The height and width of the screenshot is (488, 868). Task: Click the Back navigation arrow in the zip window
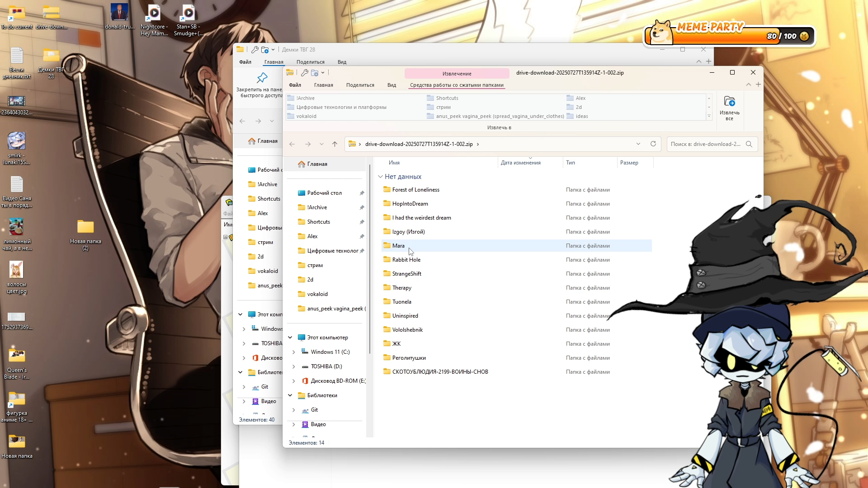pos(292,144)
